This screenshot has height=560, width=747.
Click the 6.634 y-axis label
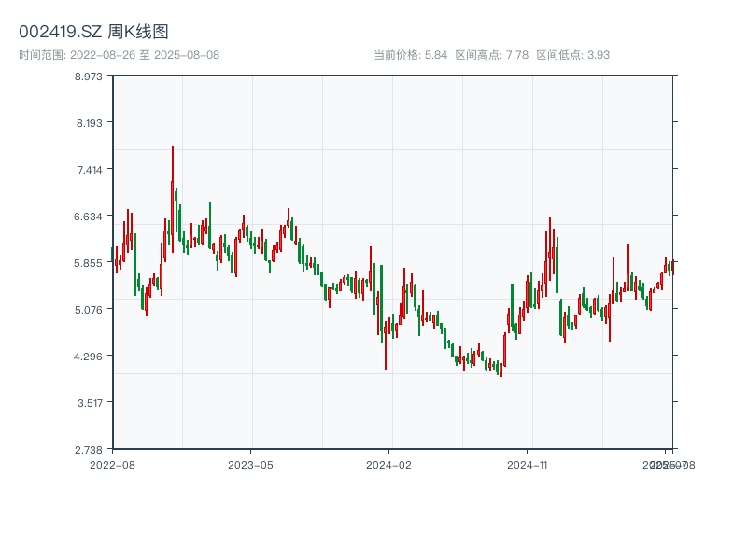[x=88, y=217]
